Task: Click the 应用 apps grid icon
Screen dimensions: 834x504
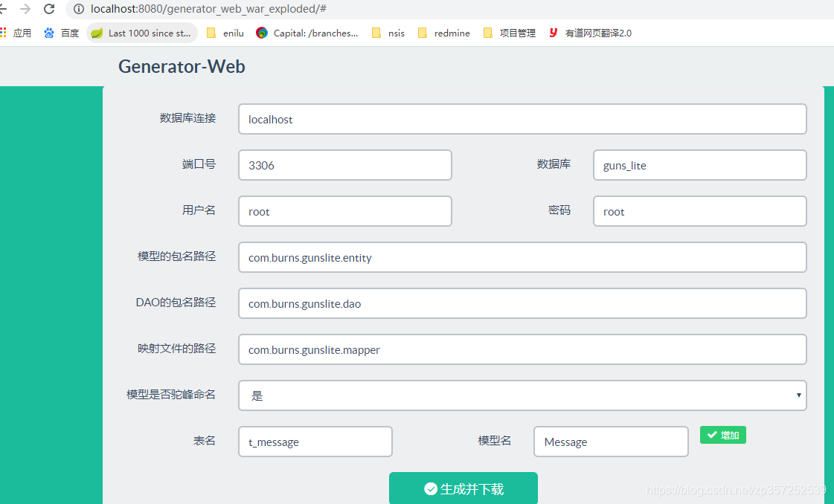Action: coord(5,33)
